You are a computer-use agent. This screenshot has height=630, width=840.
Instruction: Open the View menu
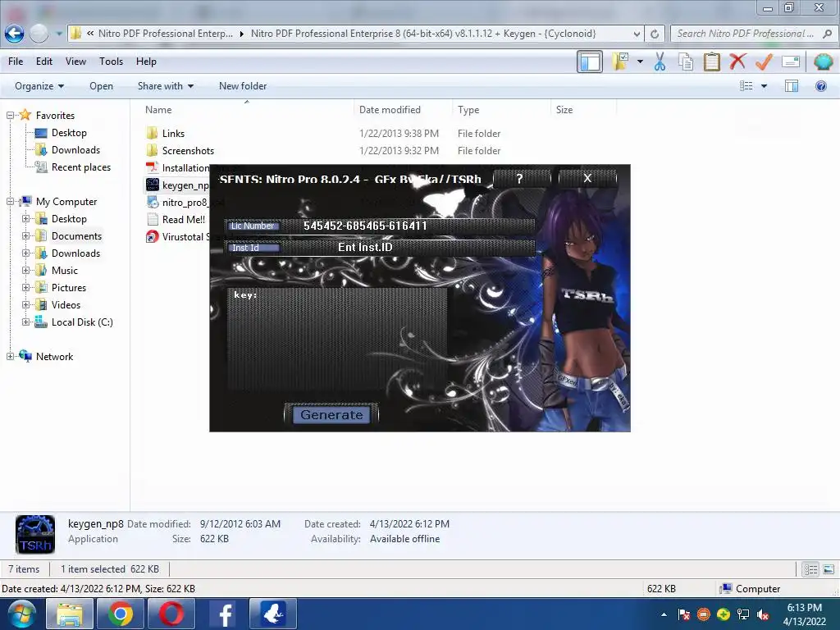point(75,61)
